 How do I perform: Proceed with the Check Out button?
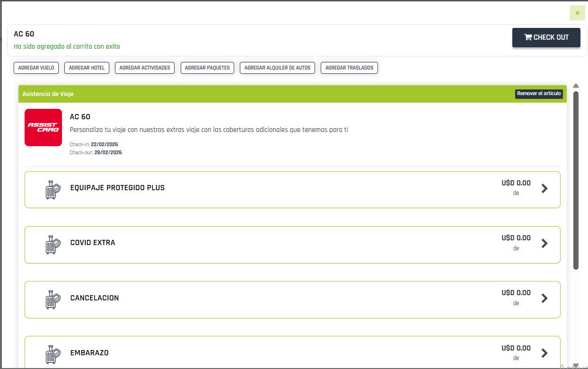pyautogui.click(x=546, y=37)
